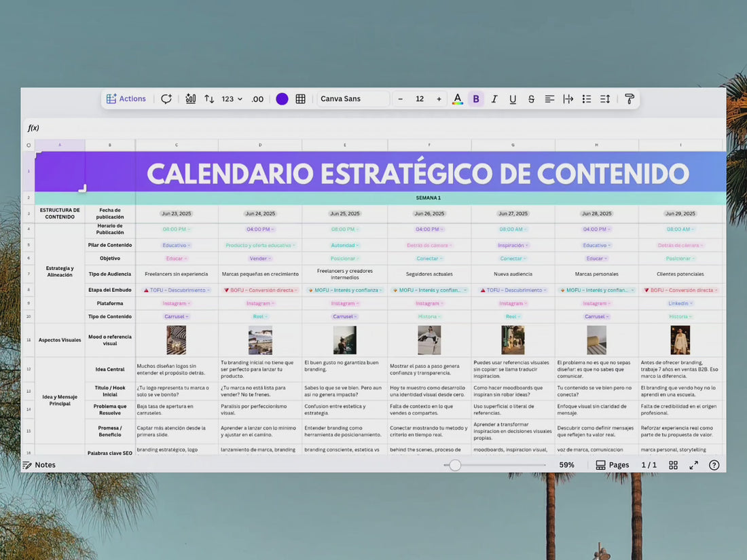This screenshot has height=560, width=747.
Task: Increase font size with plus button
Action: point(439,98)
